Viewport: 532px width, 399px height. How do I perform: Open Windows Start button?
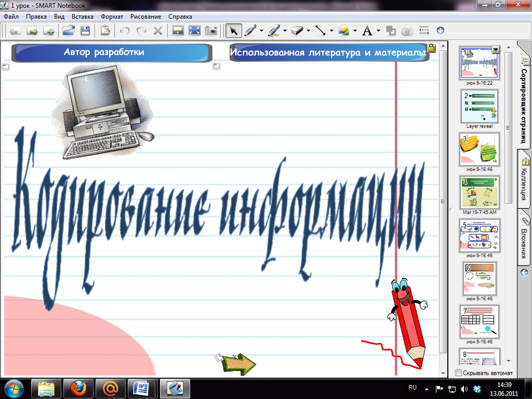point(13,389)
